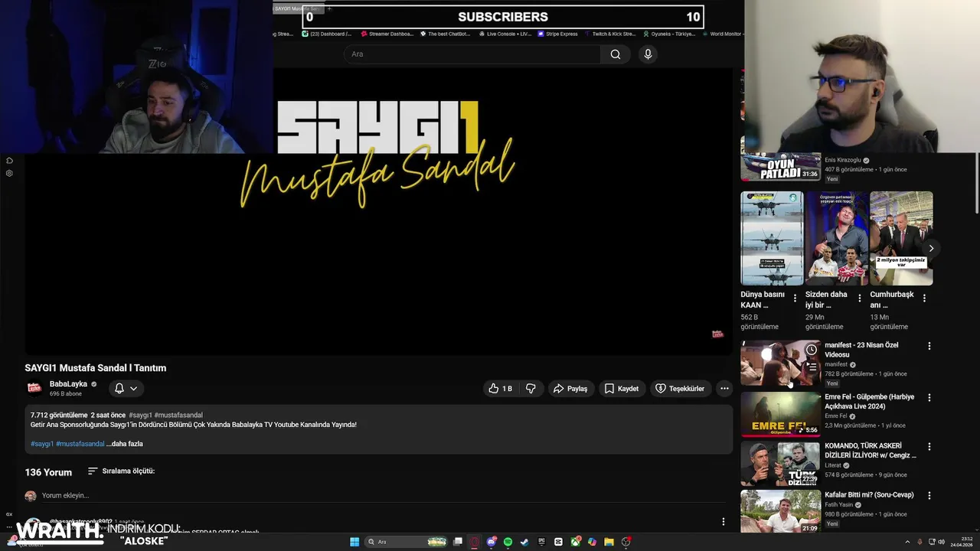Open options for first comment's three-dot menu

pos(724,522)
